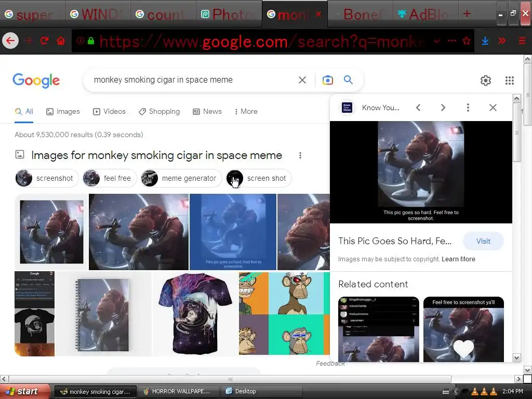
Task: Click the Google logo
Action: click(x=36, y=81)
